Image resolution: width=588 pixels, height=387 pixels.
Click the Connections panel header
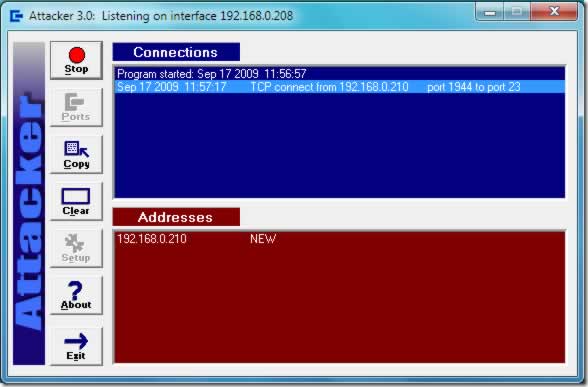point(176,52)
